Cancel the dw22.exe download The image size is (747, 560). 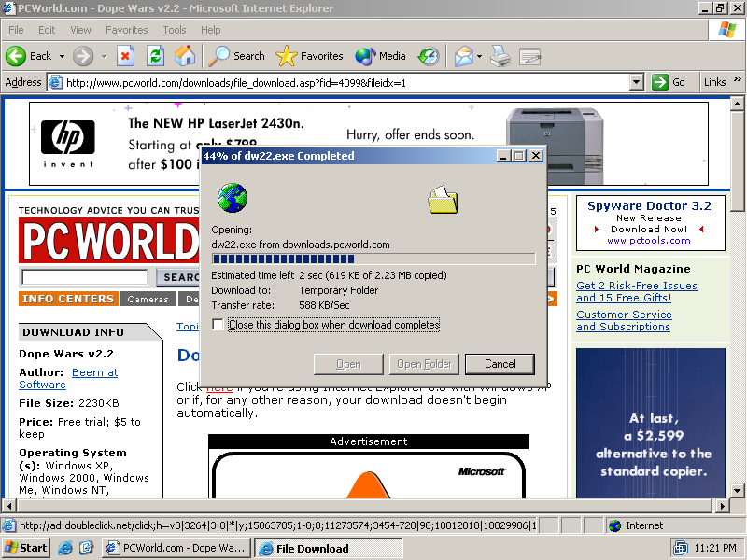[x=500, y=364]
